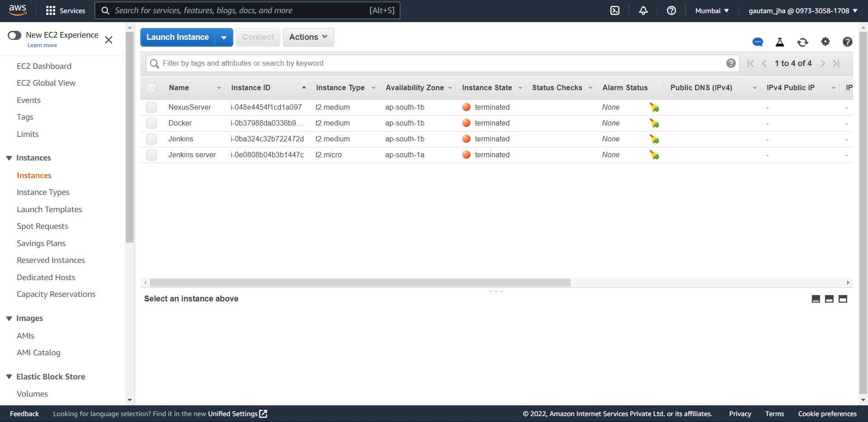This screenshot has height=422, width=868.
Task: Open the top bar help icon
Action: [x=671, y=10]
